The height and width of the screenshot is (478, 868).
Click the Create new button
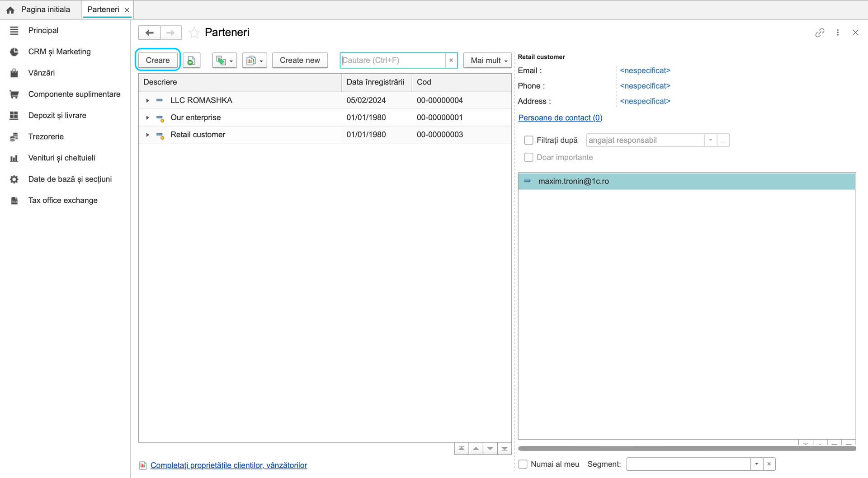(x=300, y=60)
